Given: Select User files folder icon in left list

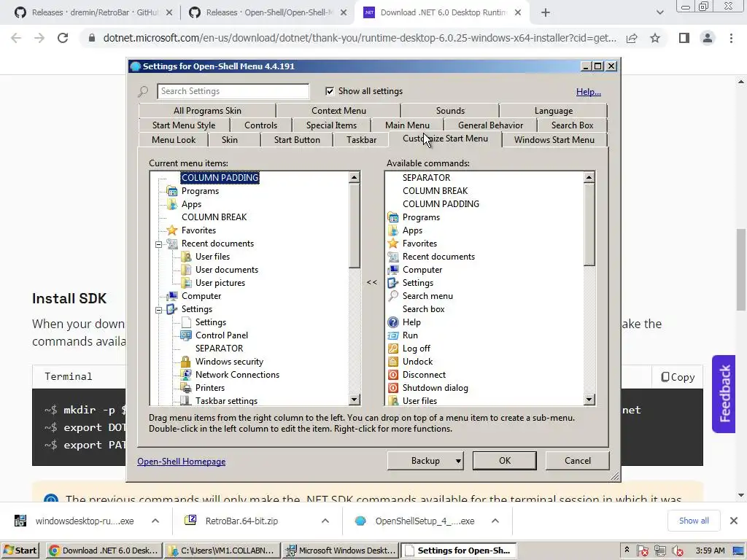Looking at the screenshot, I should pos(186,257).
